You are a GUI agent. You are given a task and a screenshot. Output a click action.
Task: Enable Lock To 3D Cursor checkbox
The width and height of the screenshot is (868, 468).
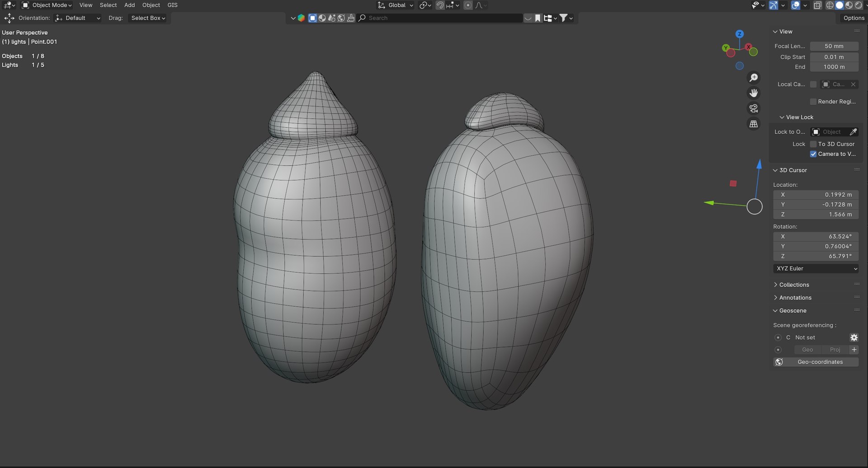tap(813, 144)
